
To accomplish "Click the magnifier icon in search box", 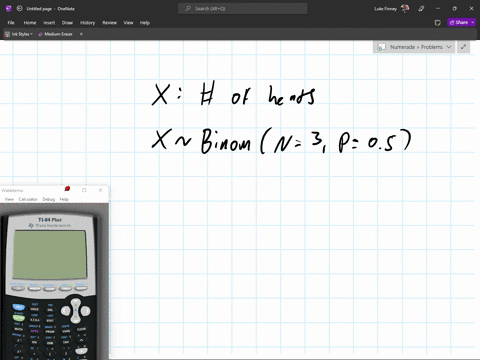I will pos(188,9).
